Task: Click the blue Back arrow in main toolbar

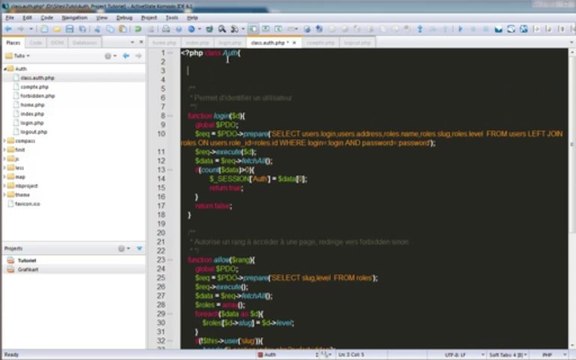Action: pyautogui.click(x=8, y=29)
